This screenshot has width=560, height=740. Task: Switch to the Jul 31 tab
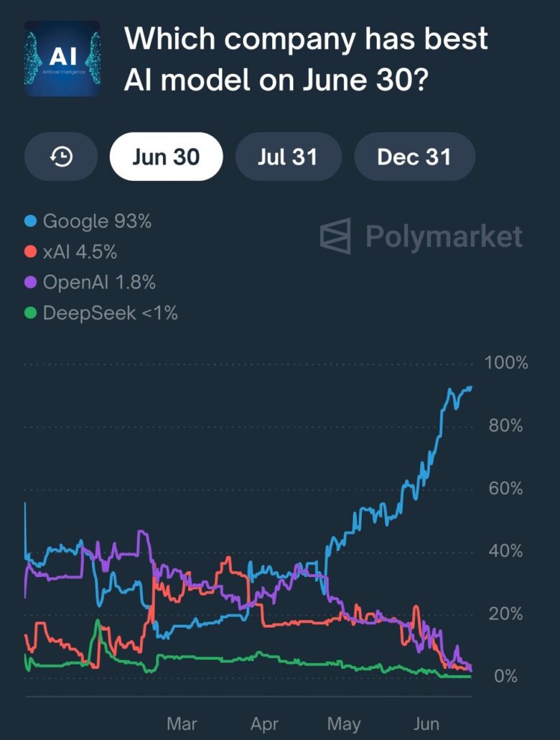[287, 157]
